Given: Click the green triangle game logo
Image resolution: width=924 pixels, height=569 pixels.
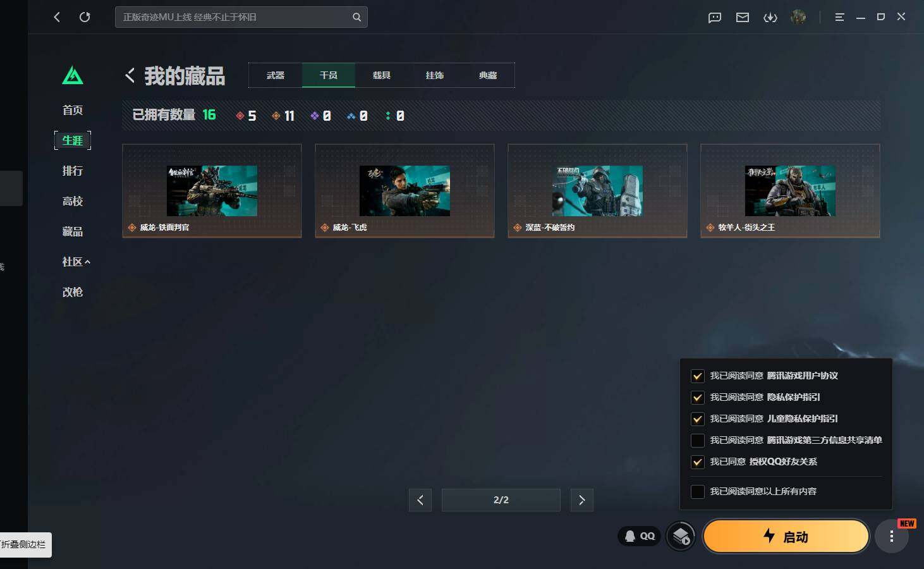Looking at the screenshot, I should point(73,75).
